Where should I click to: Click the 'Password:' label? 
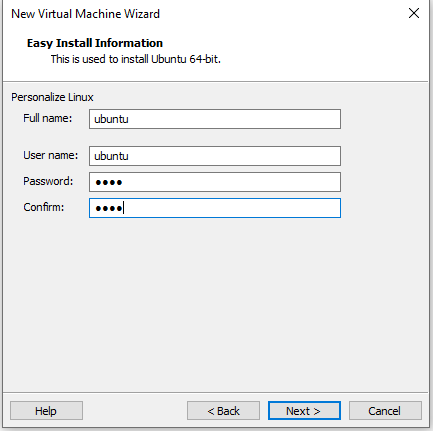[x=48, y=181]
